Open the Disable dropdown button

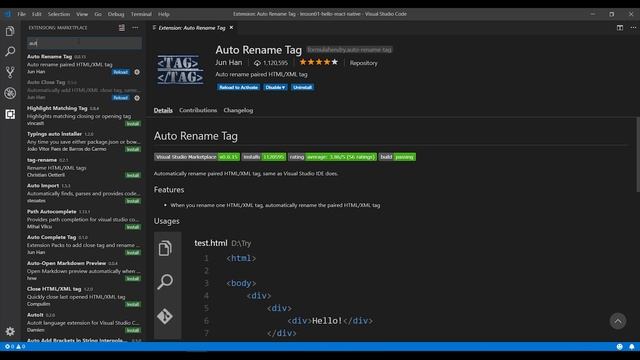(275, 87)
